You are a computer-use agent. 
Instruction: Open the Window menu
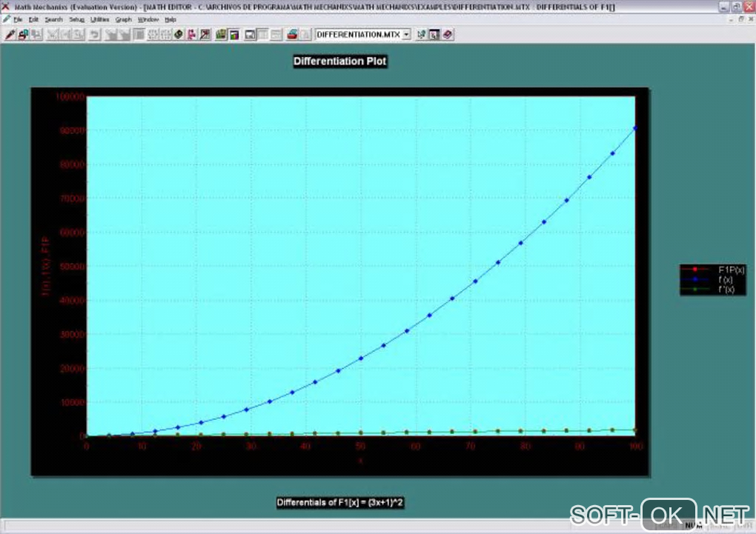(148, 20)
